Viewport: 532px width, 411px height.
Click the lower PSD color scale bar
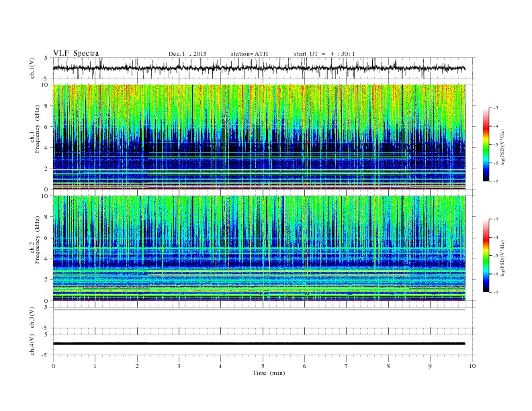486,256
